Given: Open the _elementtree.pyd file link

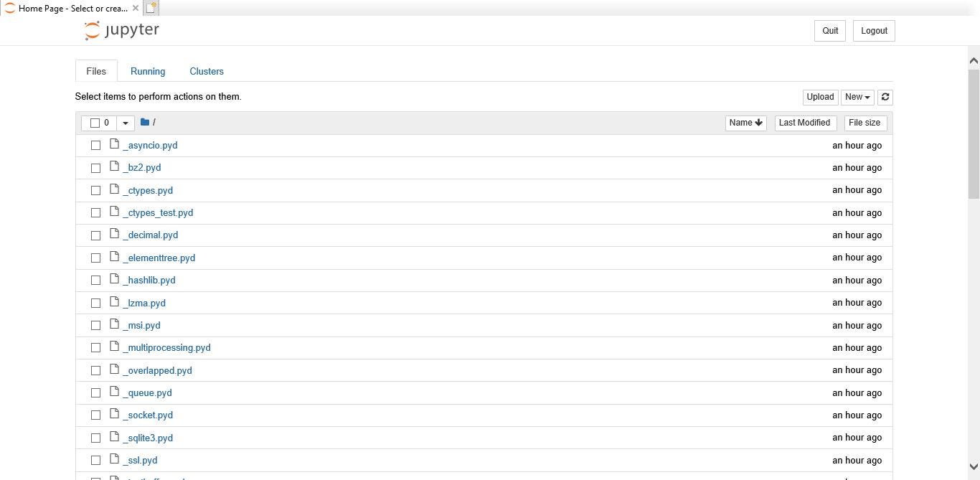Looking at the screenshot, I should [x=159, y=258].
